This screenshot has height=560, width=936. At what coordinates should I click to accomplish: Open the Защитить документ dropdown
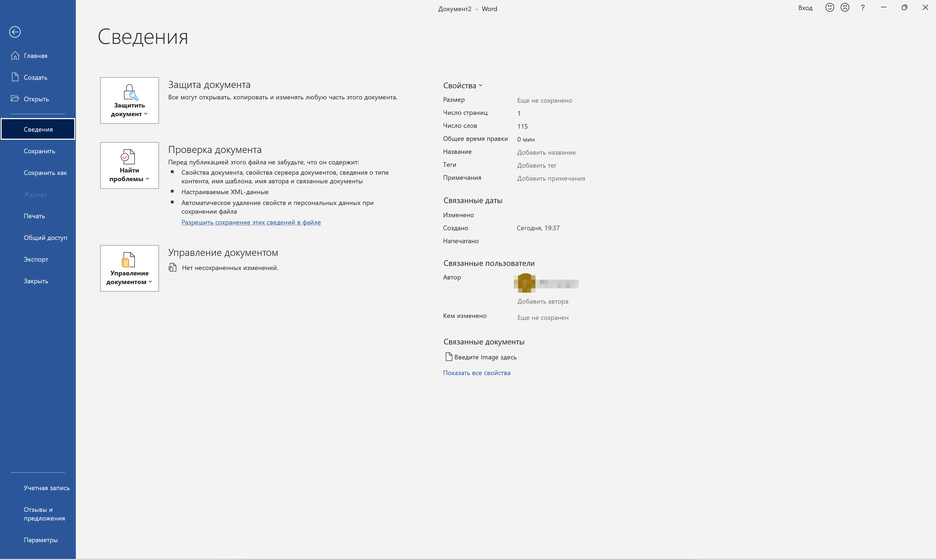point(129,100)
